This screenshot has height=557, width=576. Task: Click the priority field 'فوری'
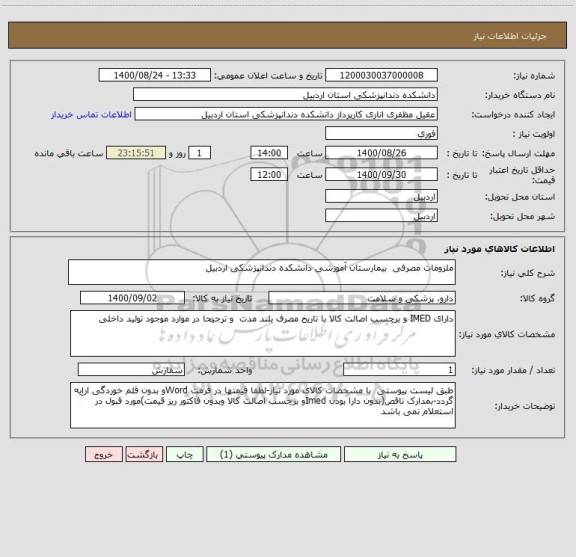coord(381,133)
